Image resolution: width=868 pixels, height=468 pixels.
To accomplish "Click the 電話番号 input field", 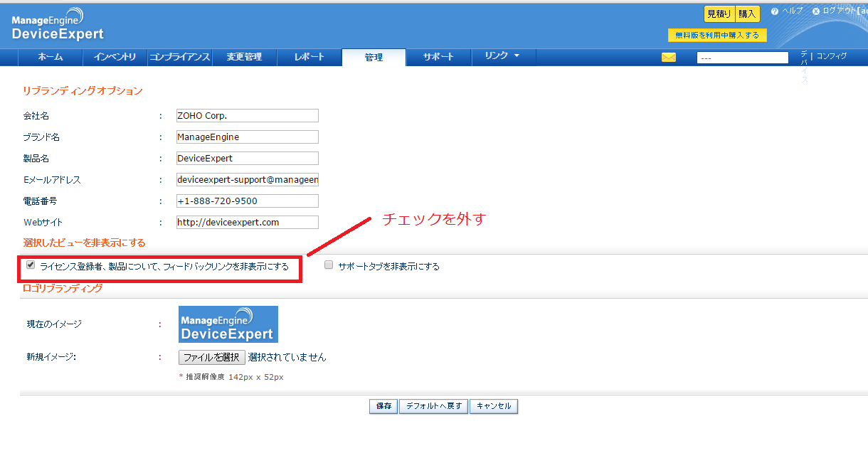I will pos(248,201).
